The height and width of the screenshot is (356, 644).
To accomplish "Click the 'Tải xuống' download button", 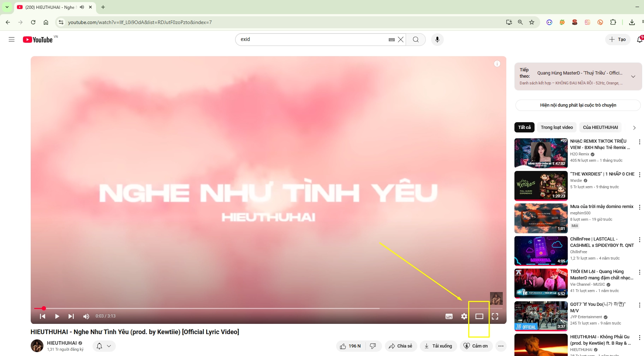I will 438,346.
